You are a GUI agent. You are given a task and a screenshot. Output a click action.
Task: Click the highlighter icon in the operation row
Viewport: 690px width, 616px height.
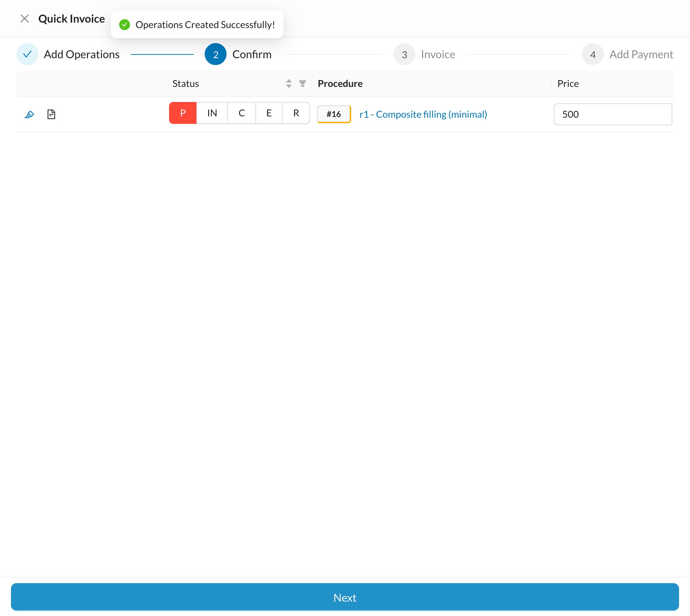click(x=29, y=114)
